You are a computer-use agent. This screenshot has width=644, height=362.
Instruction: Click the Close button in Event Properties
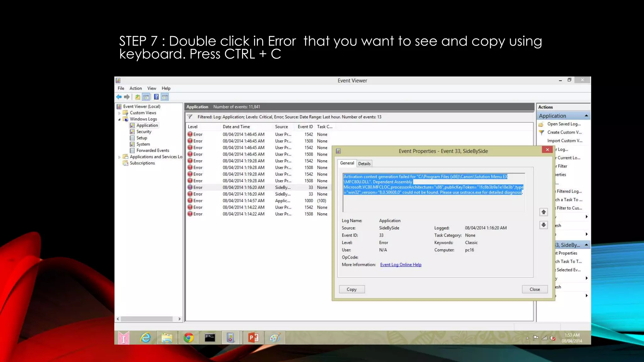coord(535,289)
